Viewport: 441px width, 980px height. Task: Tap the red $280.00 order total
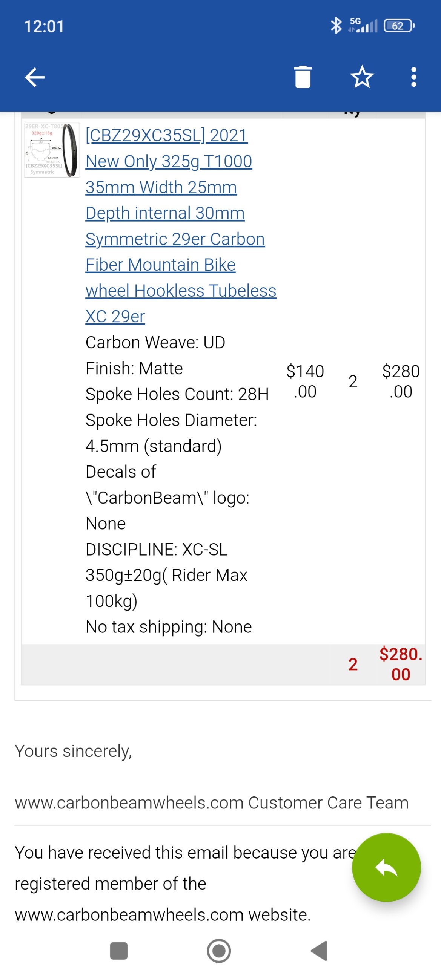coord(401,664)
